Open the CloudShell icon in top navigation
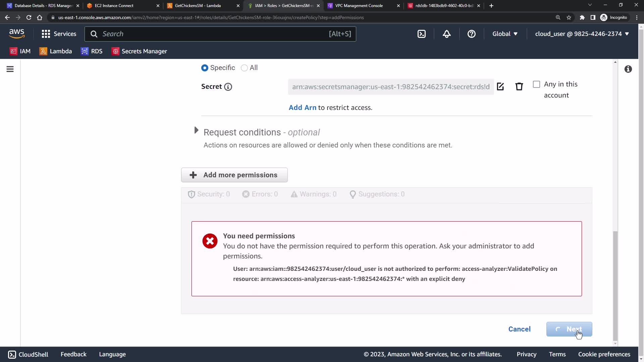This screenshot has width=644, height=362. pos(421,34)
